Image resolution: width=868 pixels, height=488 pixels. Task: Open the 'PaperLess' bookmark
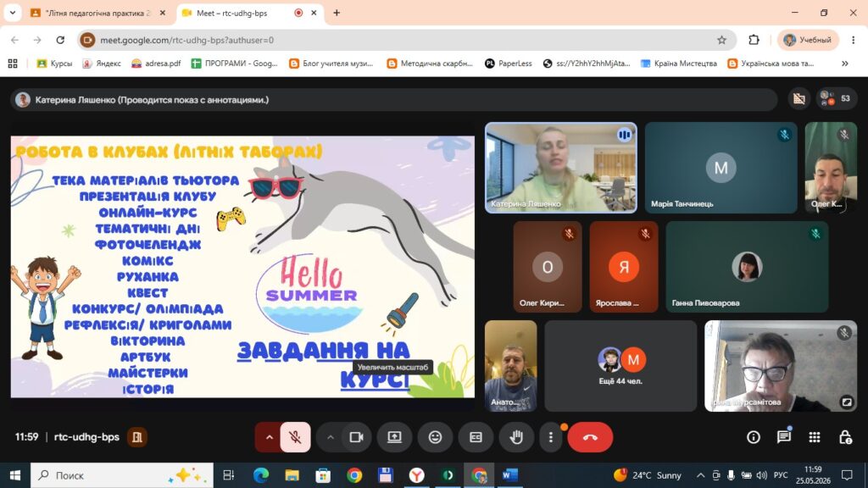(x=509, y=64)
